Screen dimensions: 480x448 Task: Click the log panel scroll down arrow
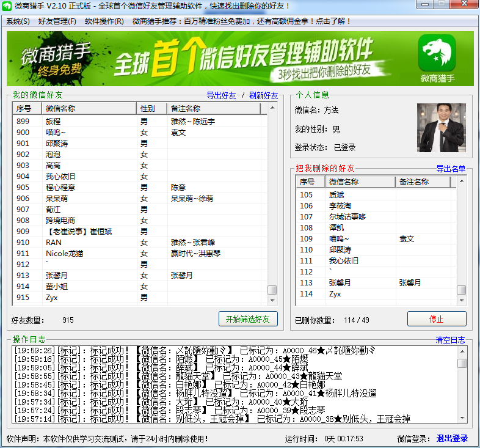[462, 418]
